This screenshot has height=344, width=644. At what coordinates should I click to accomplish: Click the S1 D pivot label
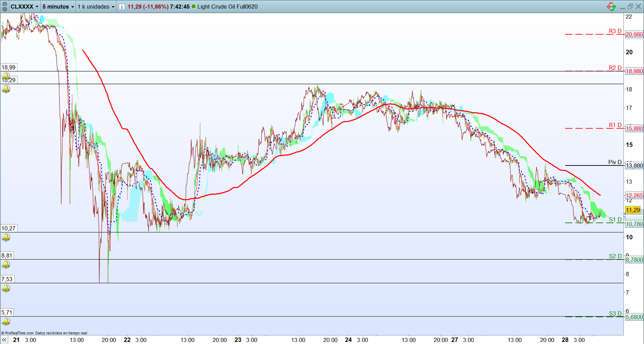pos(615,219)
